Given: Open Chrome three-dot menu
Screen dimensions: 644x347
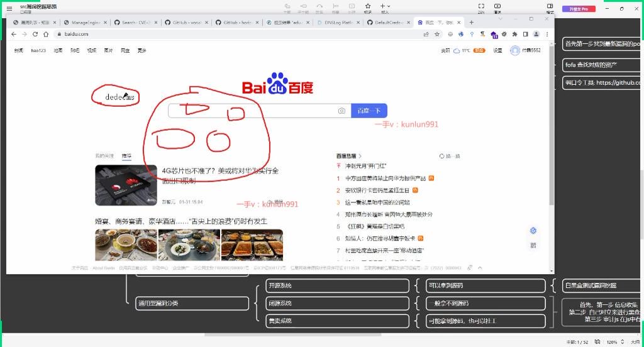Looking at the screenshot, I should pyautogui.click(x=547, y=35).
